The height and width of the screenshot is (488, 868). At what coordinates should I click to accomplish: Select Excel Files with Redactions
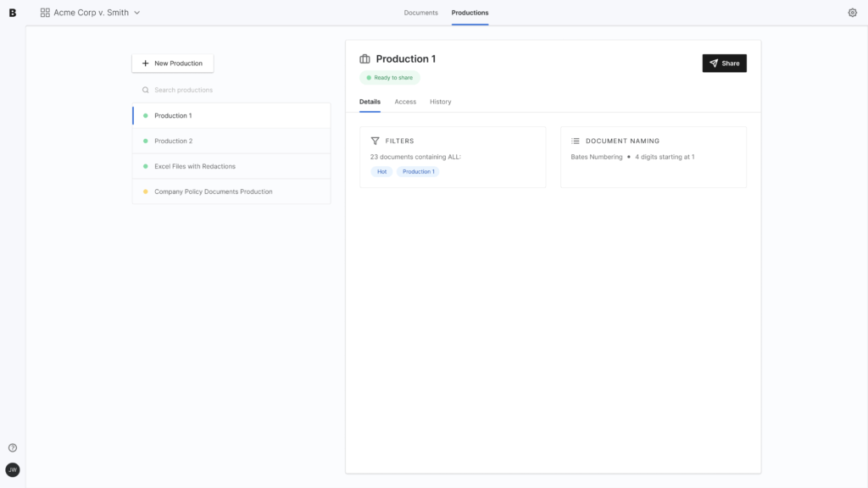click(231, 166)
